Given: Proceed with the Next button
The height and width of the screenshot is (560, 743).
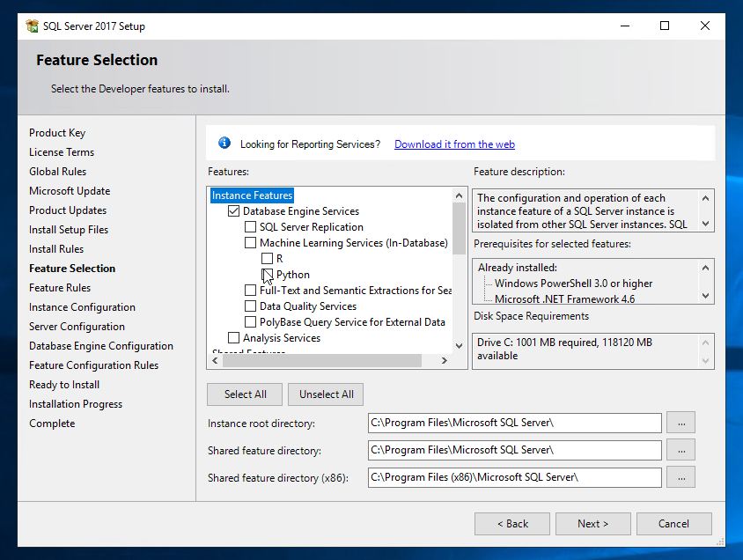Looking at the screenshot, I should click(592, 524).
